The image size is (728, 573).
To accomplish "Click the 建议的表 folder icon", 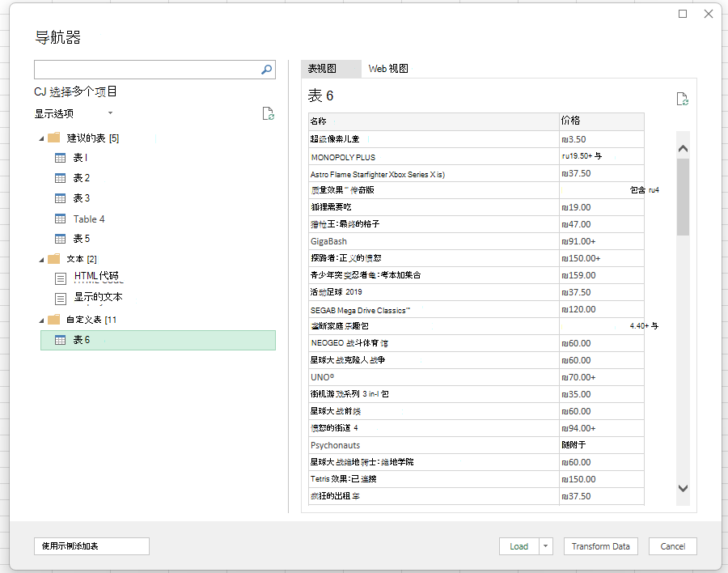I will 54,138.
